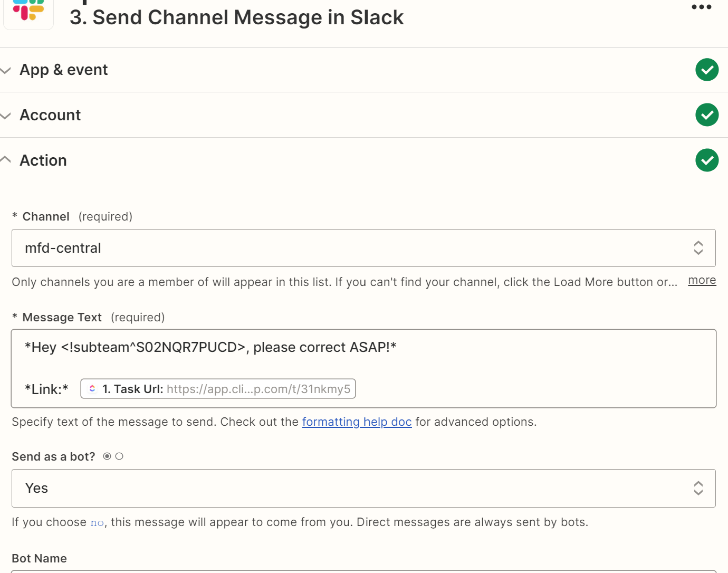The height and width of the screenshot is (573, 728).
Task: Click the 1. Task Url data pill
Action: click(218, 389)
